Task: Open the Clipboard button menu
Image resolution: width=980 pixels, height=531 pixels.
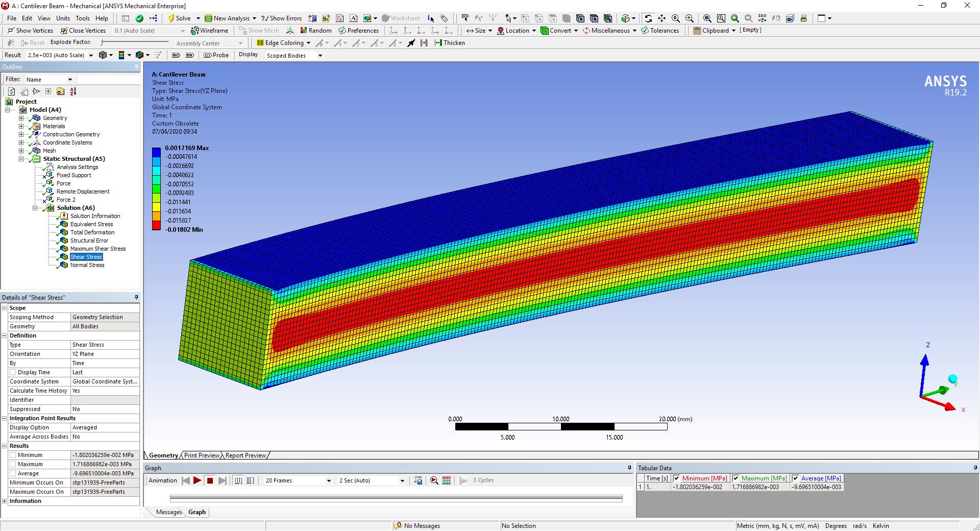Action: click(715, 31)
